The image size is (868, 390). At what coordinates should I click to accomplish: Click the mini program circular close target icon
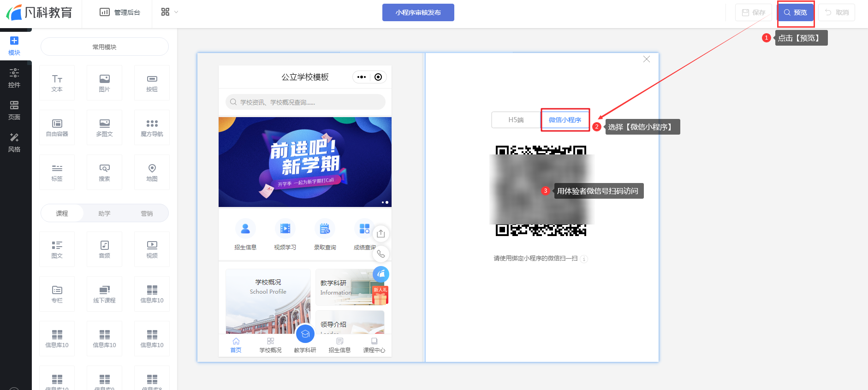(x=378, y=77)
